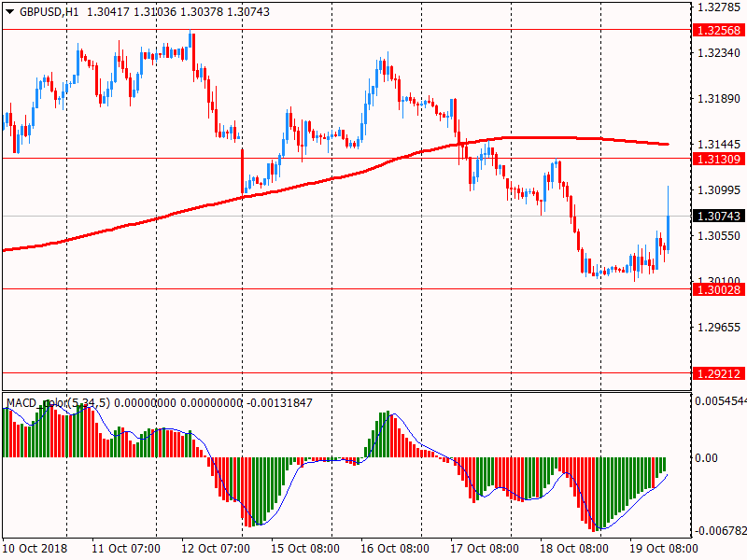747x560 pixels.
Task: Click the 1.31445 price scale value
Action: click(719, 144)
